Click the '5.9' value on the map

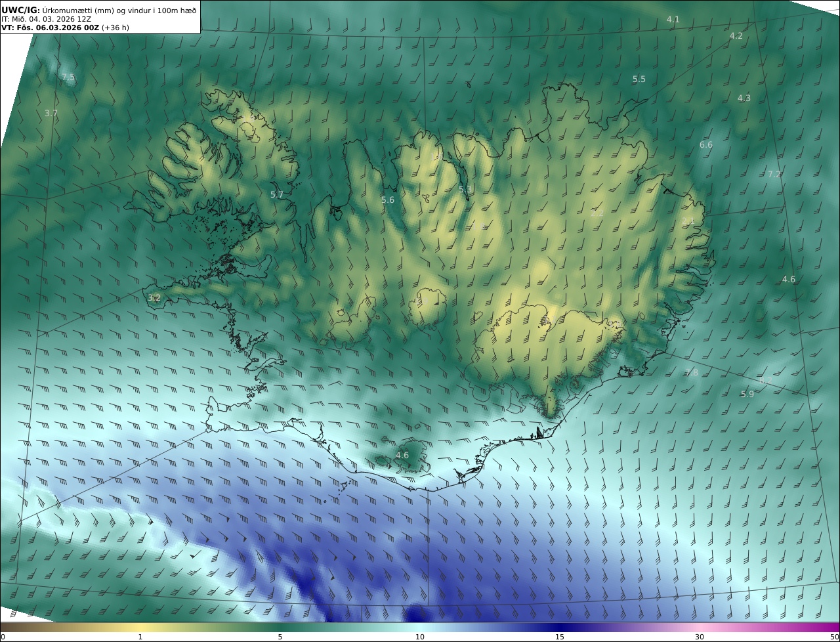[747, 394]
